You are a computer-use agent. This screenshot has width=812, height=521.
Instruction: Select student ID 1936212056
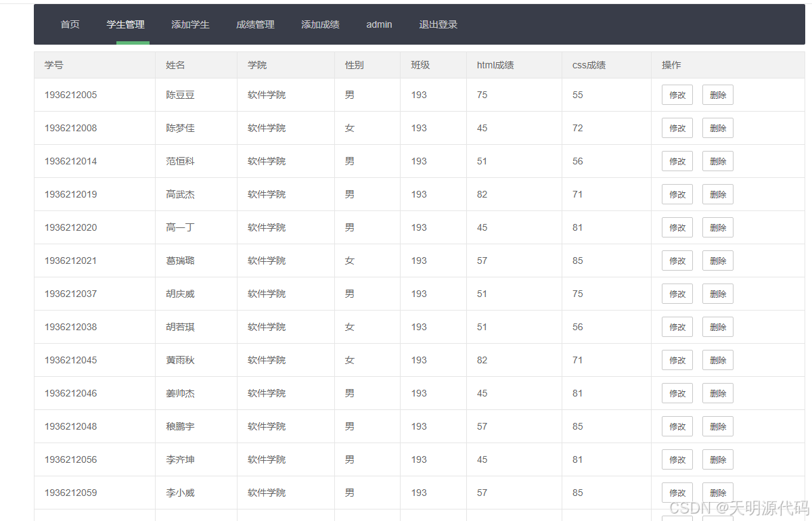[x=71, y=459]
